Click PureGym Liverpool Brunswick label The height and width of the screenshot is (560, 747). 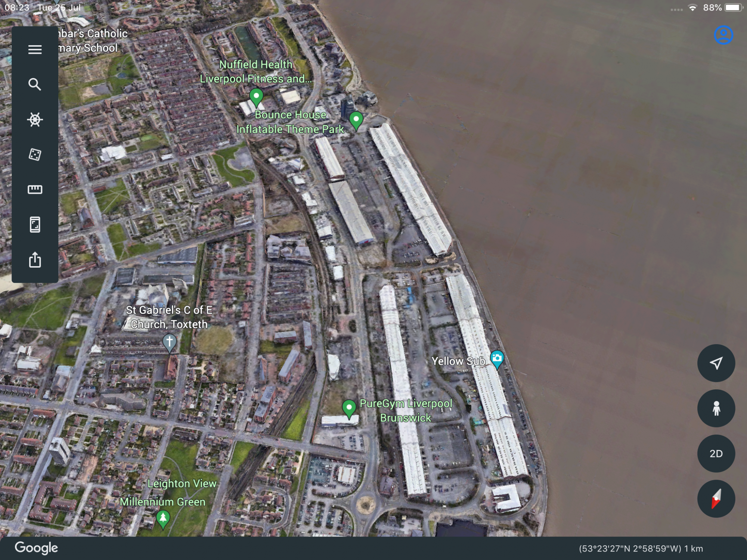coord(406,410)
